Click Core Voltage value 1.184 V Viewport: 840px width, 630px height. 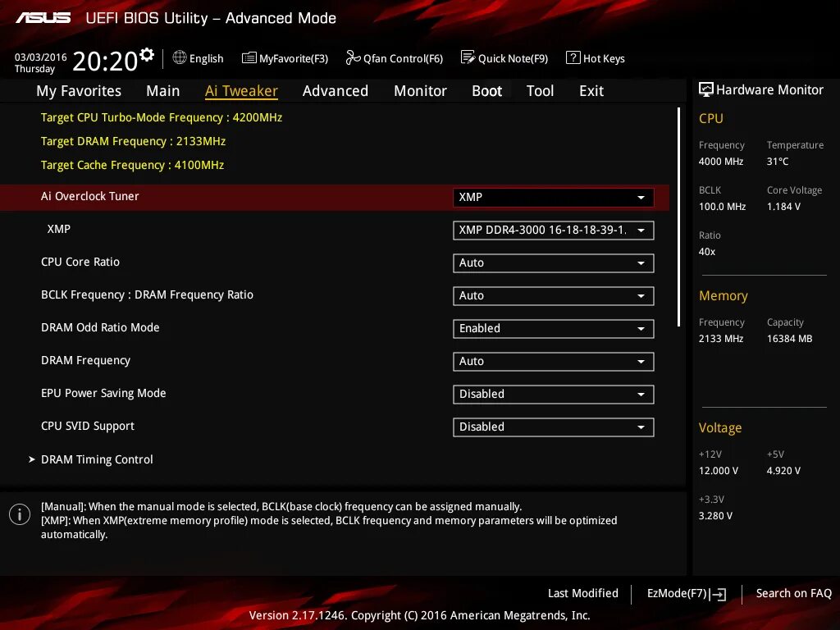[x=783, y=206]
